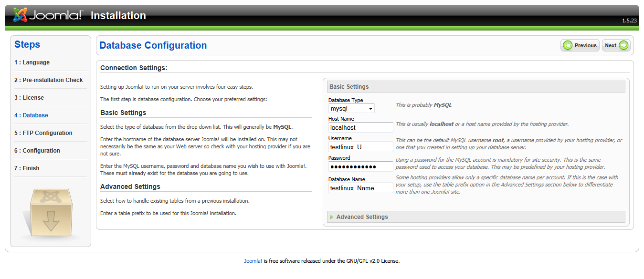Viewport: 644px width, 279px height.
Task: Open the Database Type mysql dropdown
Action: (351, 109)
